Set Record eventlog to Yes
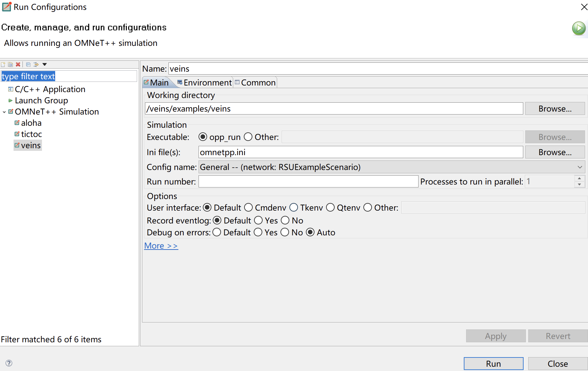This screenshot has height=371, width=588. [x=258, y=220]
